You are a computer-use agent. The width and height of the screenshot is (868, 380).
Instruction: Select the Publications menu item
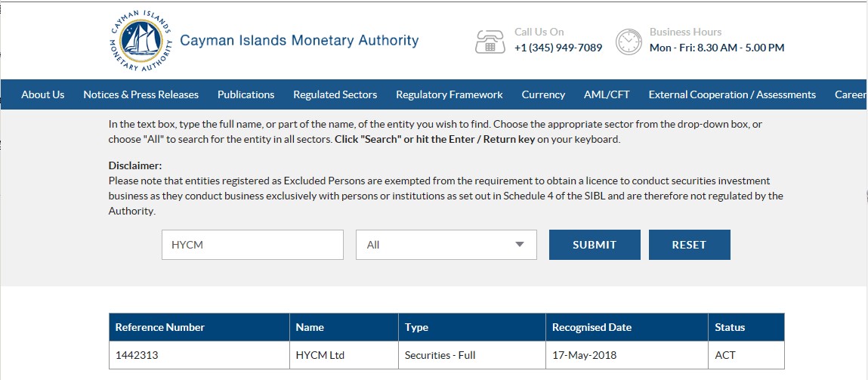tap(246, 94)
